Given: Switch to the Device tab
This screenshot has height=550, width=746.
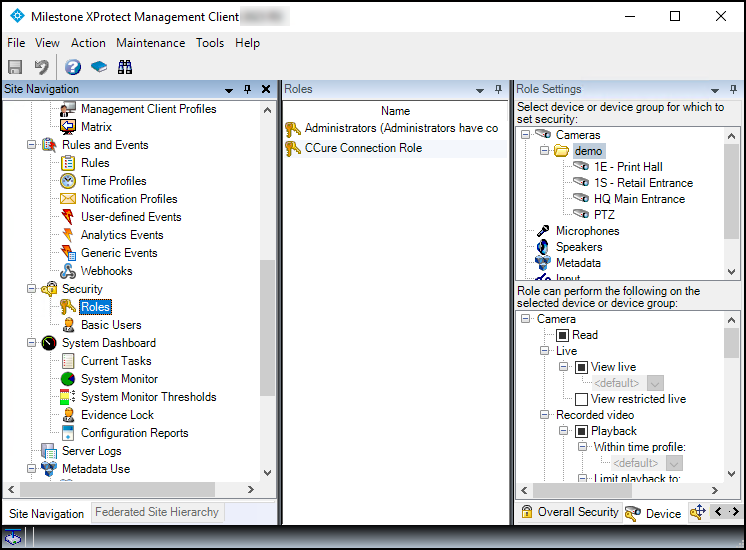Looking at the screenshot, I should tap(655, 513).
